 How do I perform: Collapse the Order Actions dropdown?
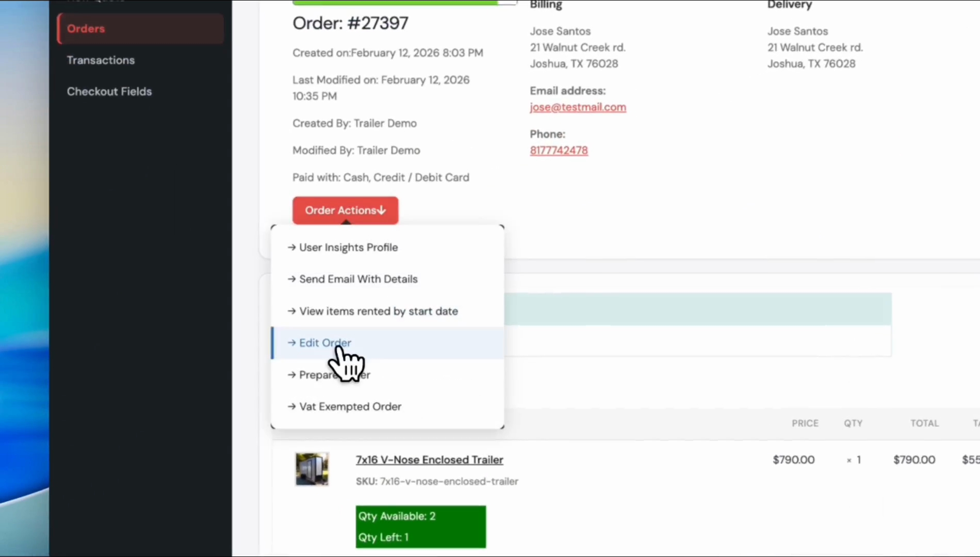point(345,210)
